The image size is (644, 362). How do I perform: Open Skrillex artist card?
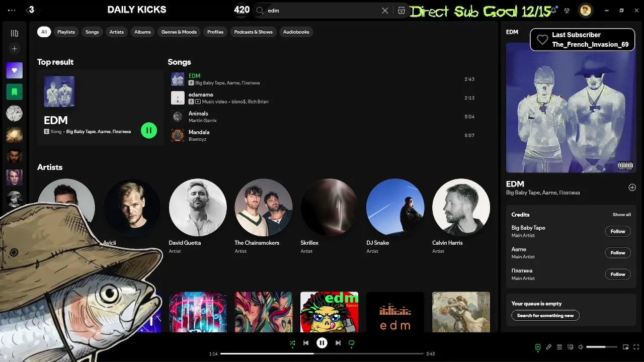point(330,216)
